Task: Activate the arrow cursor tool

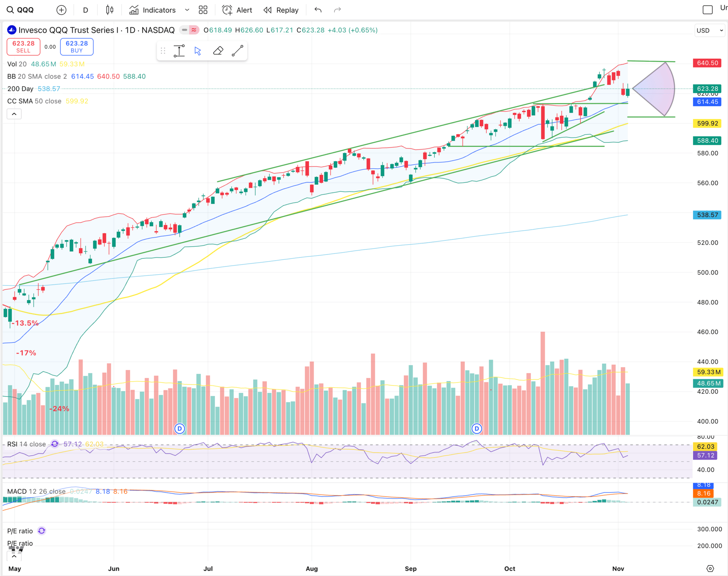Action: point(198,51)
